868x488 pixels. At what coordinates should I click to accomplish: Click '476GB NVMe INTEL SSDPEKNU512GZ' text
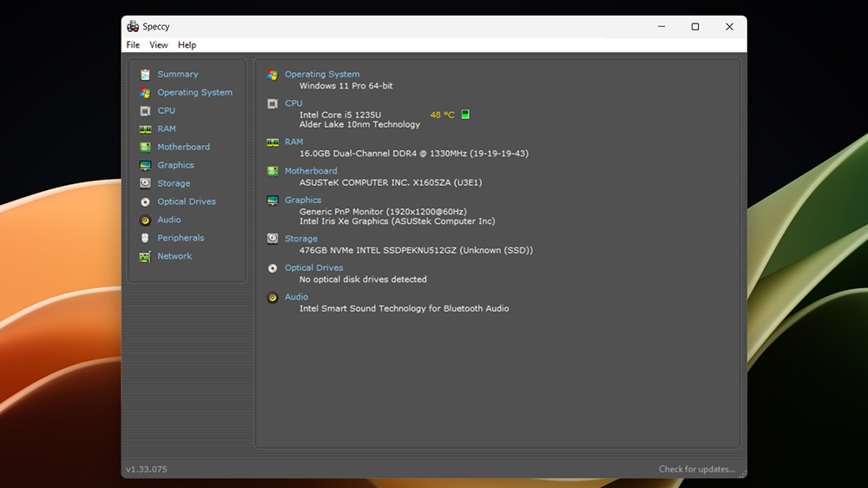tap(417, 250)
